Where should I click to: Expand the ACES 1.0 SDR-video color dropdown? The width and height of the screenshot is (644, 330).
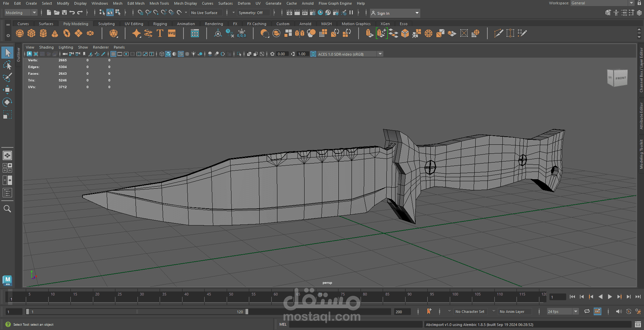[x=380, y=54]
